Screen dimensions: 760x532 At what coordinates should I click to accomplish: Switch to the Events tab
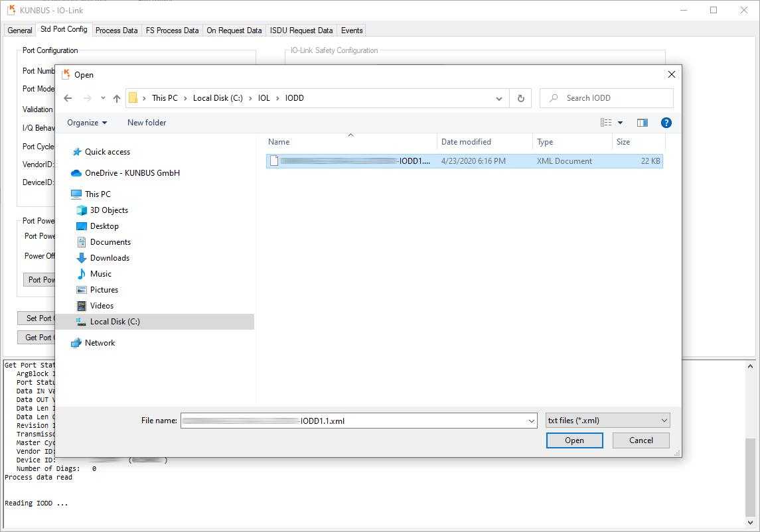[351, 31]
